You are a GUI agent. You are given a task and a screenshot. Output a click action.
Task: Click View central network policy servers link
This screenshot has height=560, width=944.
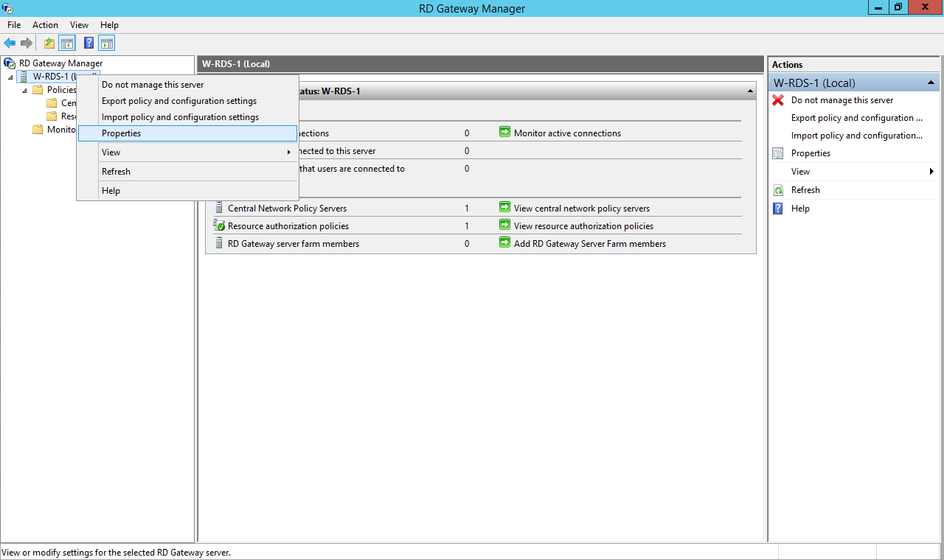coord(582,209)
